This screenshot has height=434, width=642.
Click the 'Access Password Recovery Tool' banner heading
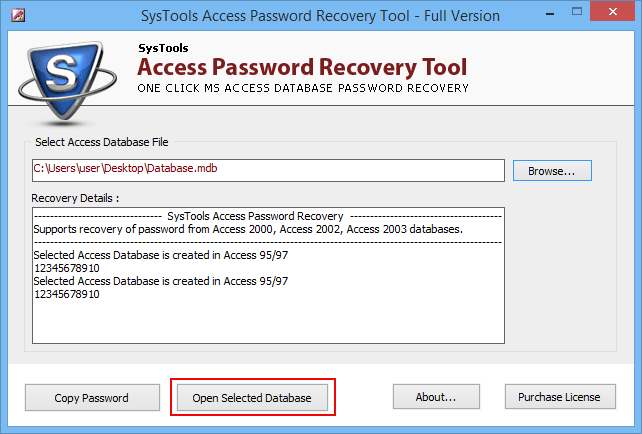pos(302,67)
